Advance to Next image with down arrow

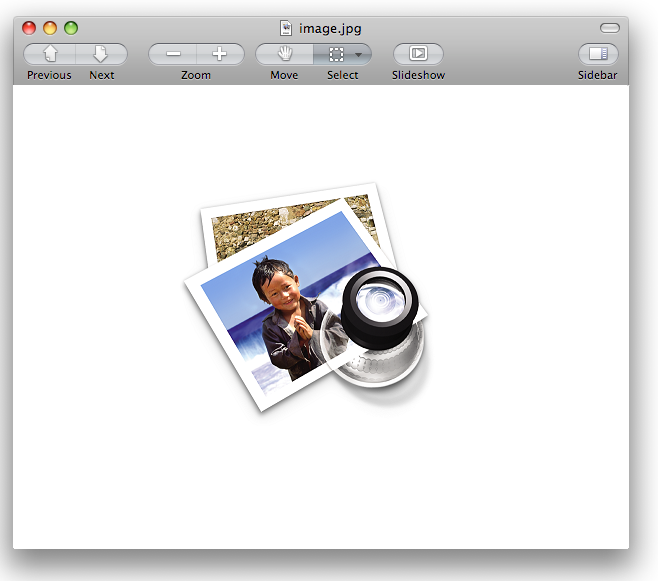click(x=101, y=54)
